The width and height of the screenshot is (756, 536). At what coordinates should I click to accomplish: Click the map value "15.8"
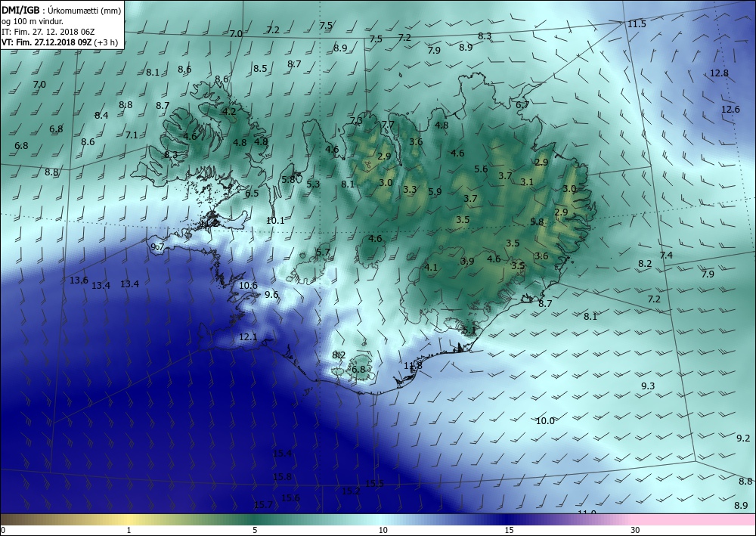[282, 477]
